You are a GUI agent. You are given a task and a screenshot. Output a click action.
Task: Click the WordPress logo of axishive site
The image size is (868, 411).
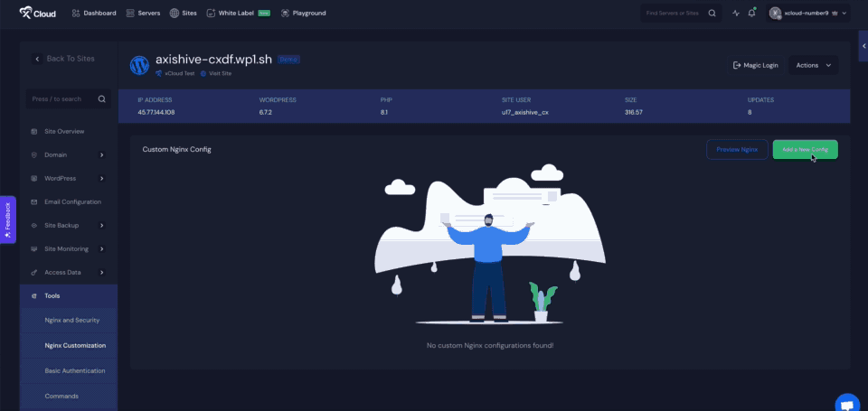(x=139, y=65)
